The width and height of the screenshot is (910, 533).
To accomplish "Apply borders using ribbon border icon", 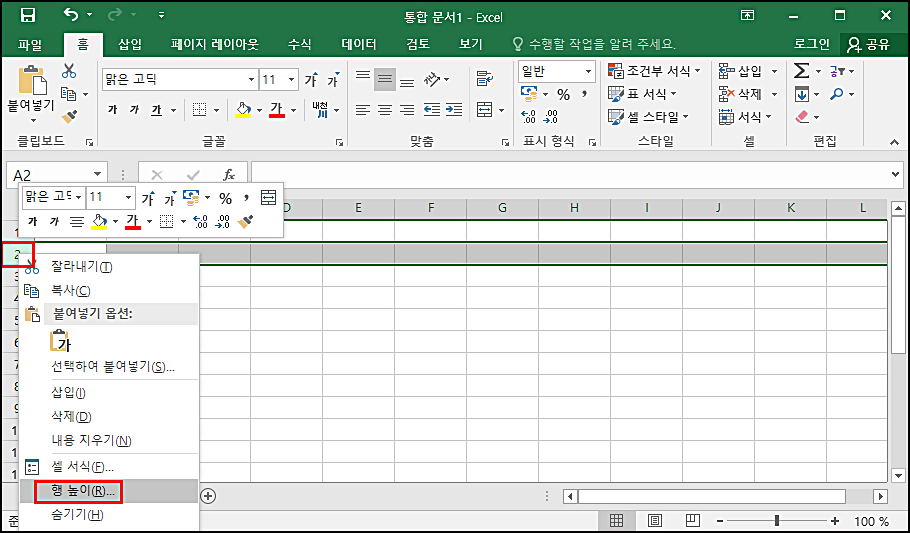I will click(200, 110).
